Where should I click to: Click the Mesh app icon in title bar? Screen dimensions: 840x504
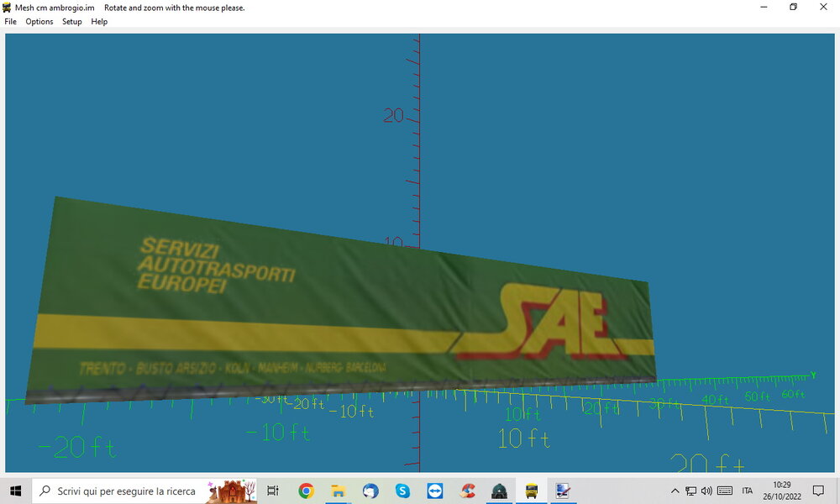click(7, 8)
